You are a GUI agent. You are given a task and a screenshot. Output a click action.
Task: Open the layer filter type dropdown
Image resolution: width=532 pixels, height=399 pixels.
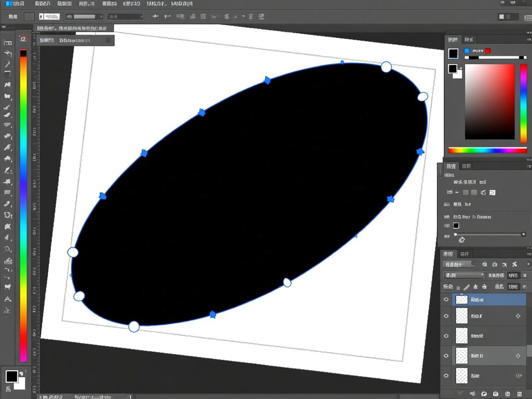point(459,265)
